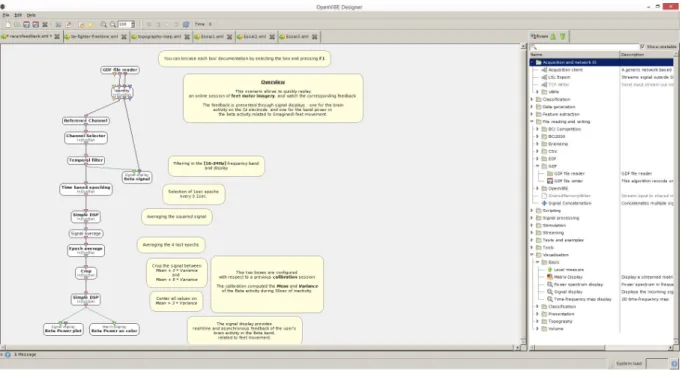Click the green down-arrow icon beside Boxes
The width and height of the screenshot is (682, 371).
pos(563,37)
